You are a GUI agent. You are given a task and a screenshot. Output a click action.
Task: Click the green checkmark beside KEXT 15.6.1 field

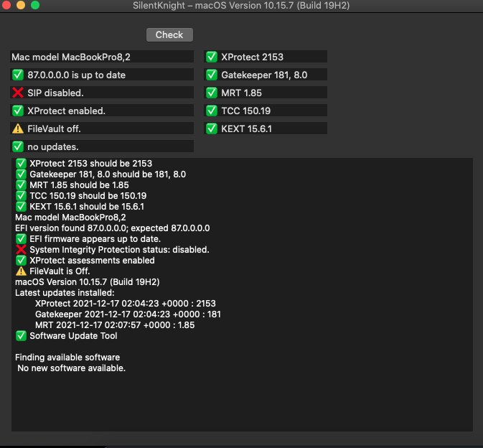coord(212,129)
